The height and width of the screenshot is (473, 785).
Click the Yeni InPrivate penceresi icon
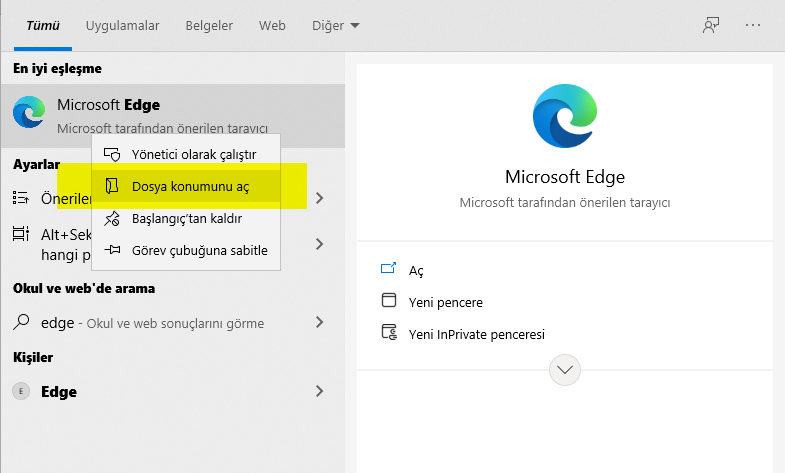click(389, 332)
